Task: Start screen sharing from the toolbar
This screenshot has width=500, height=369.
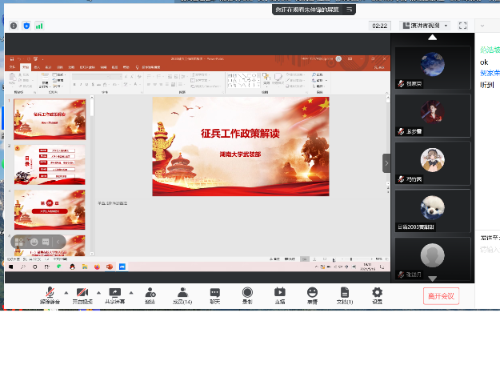Action: [x=115, y=295]
